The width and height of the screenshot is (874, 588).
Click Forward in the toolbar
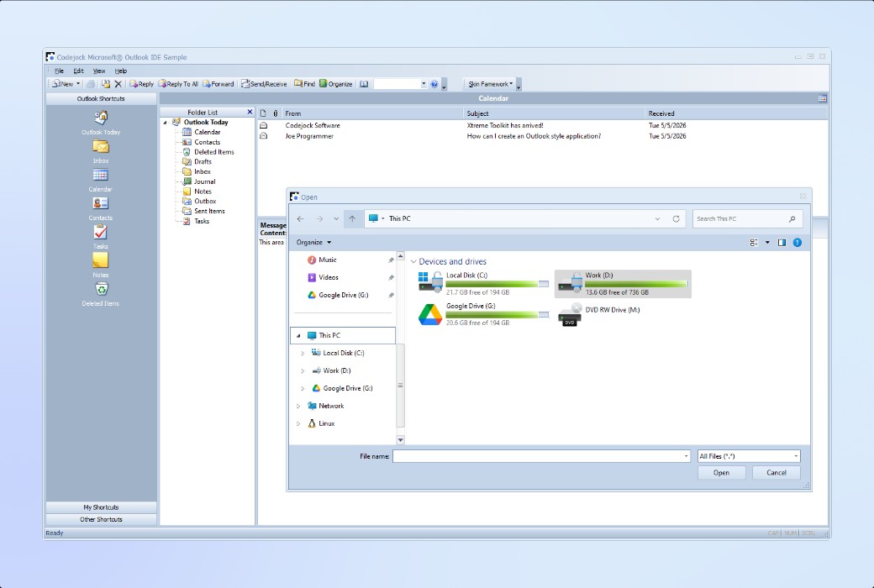tap(218, 84)
